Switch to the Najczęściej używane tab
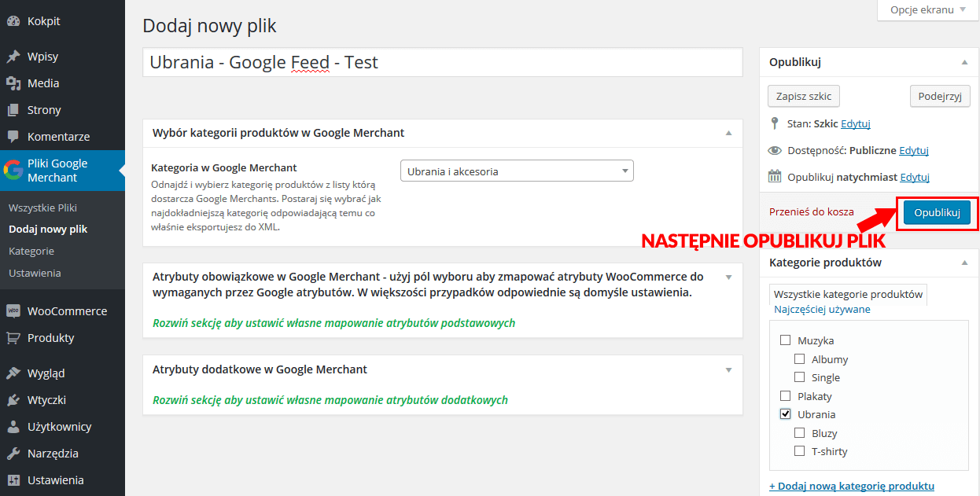Viewport: 980px width, 496px height. 822,310
